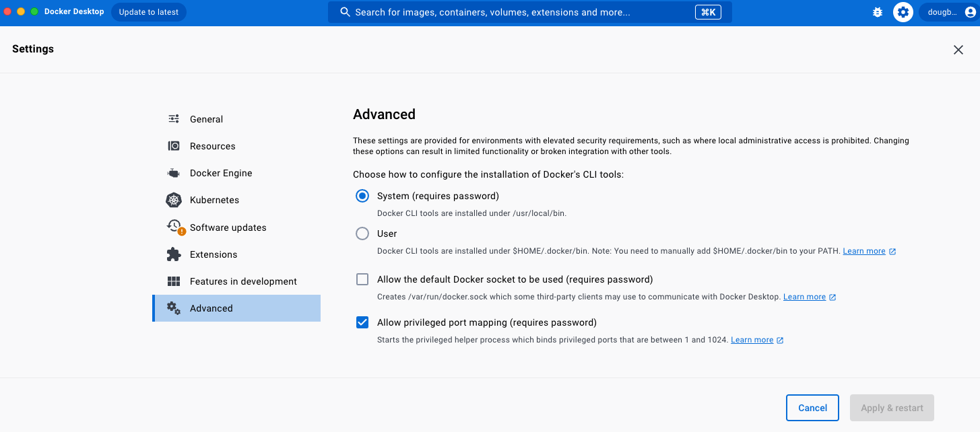Open the General settings tab
The image size is (980, 432).
pos(236,119)
